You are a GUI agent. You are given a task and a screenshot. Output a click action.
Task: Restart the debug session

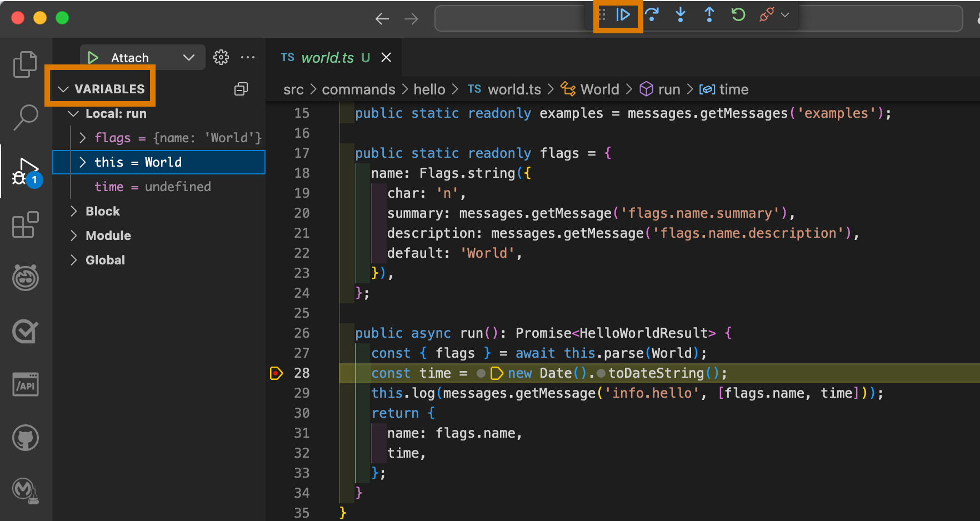pos(738,15)
